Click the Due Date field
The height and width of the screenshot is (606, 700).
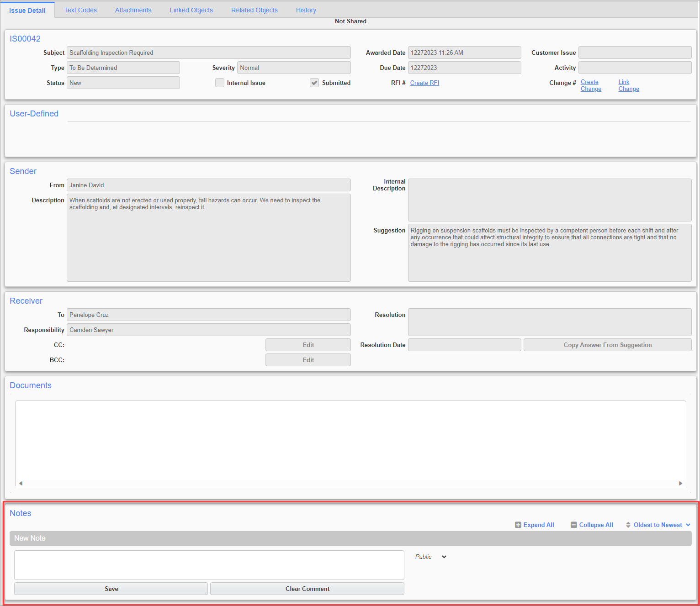coord(465,68)
